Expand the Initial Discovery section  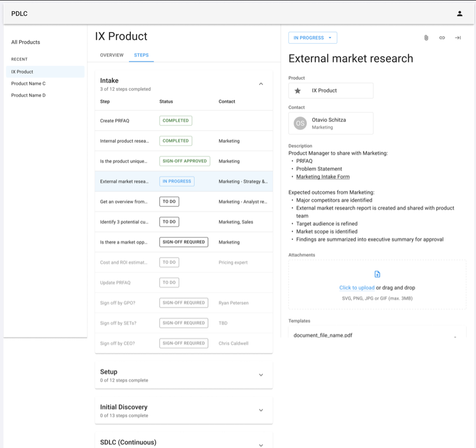pyautogui.click(x=261, y=410)
